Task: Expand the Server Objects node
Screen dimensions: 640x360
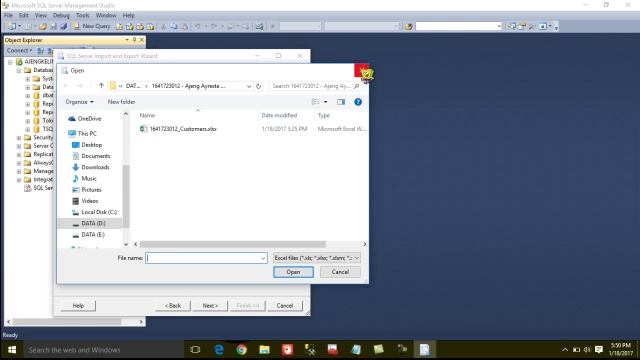Action: pos(19,146)
